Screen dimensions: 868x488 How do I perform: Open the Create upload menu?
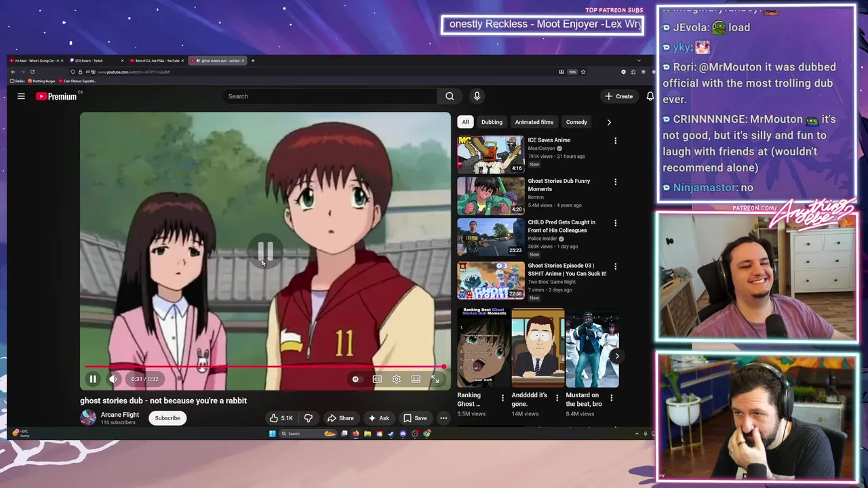pyautogui.click(x=618, y=96)
